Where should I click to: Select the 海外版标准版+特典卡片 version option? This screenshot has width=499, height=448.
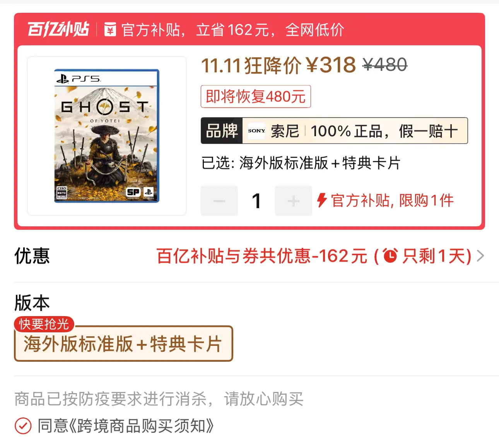(123, 344)
